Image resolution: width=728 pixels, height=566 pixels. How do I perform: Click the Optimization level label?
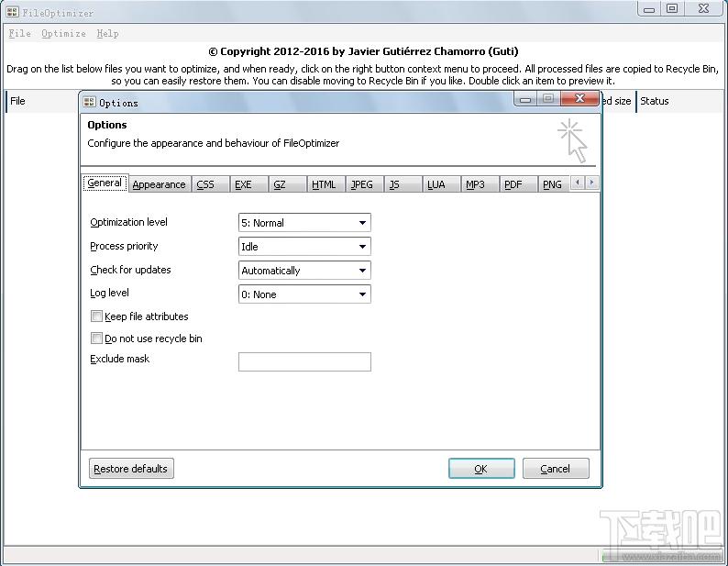[x=128, y=222]
